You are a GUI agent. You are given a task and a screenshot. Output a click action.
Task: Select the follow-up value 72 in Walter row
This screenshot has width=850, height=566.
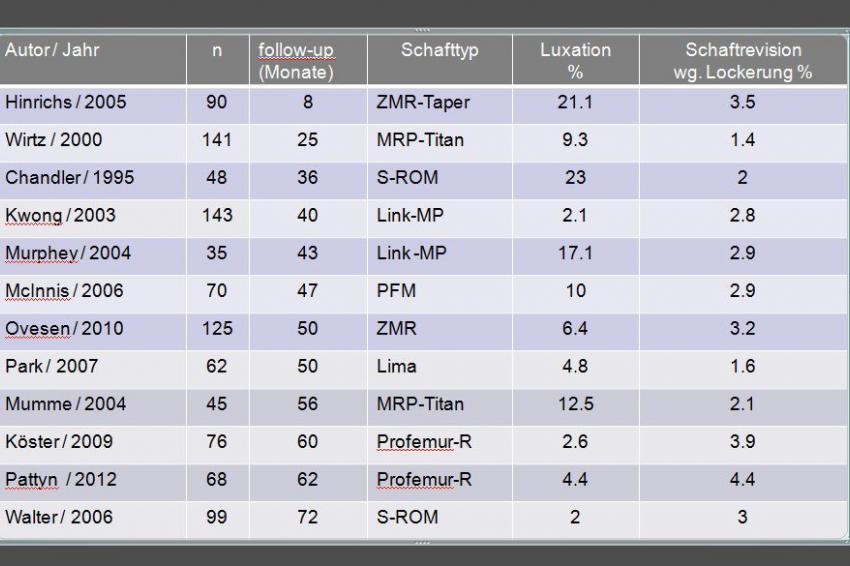(307, 517)
